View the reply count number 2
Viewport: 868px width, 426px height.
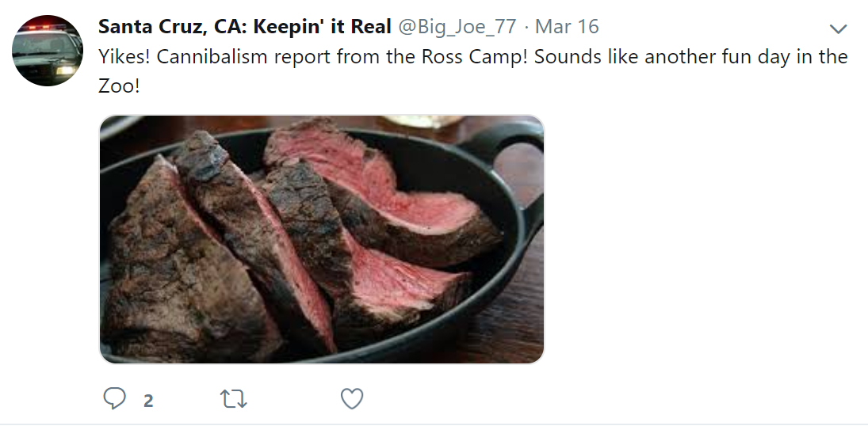pos(148,401)
